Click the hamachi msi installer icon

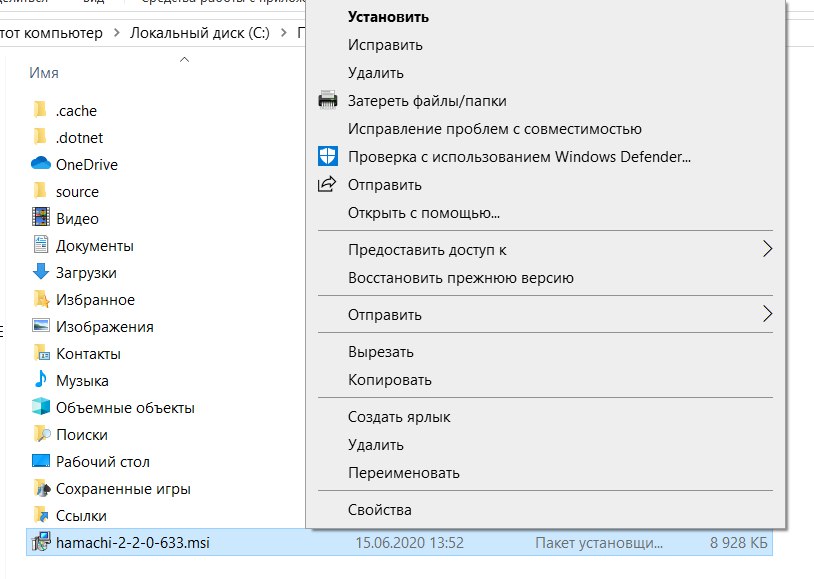coord(40,542)
